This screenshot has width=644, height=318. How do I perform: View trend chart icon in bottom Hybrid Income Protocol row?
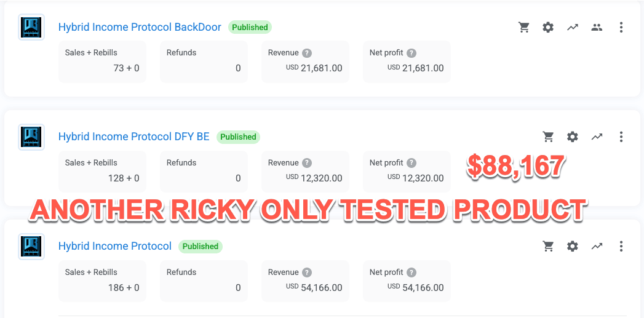click(597, 247)
